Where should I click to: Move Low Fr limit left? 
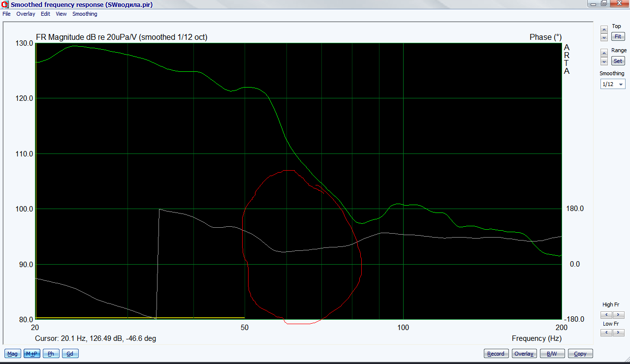click(x=606, y=333)
